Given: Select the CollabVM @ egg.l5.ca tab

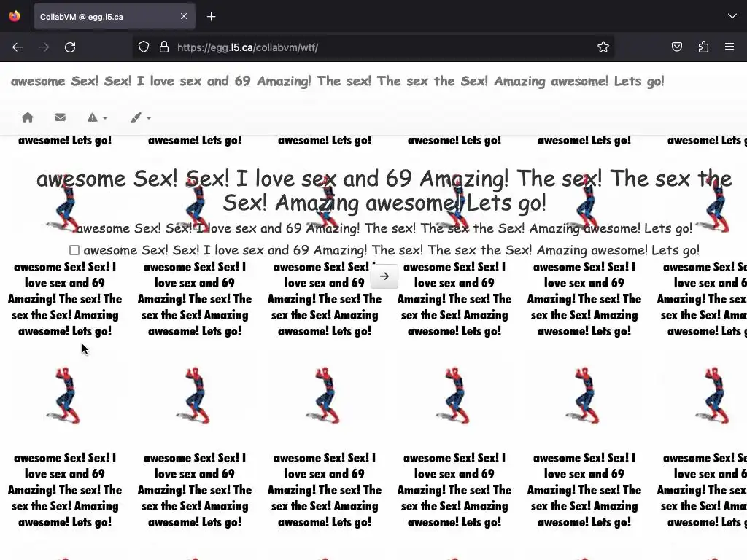Looking at the screenshot, I should point(115,17).
